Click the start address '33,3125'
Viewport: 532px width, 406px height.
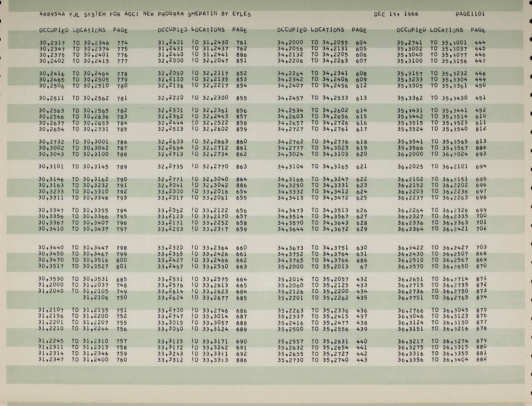[170, 342]
